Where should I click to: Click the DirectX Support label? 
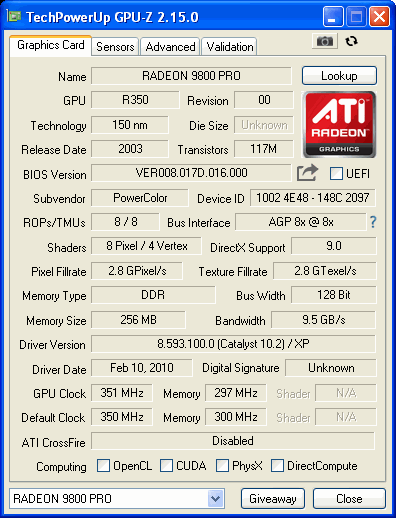coord(248,248)
